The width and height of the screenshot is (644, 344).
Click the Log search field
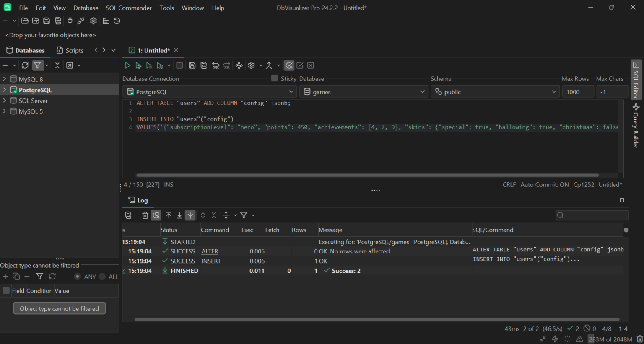click(592, 215)
